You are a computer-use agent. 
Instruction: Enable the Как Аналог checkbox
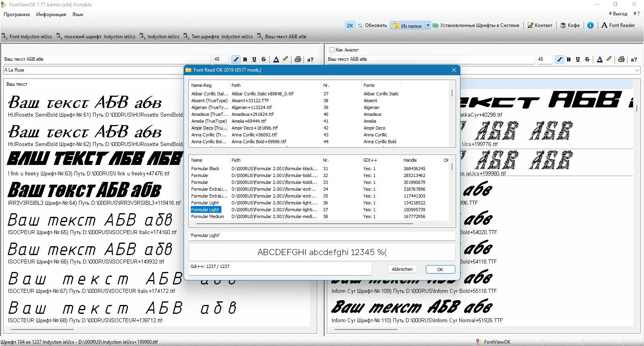click(x=332, y=50)
